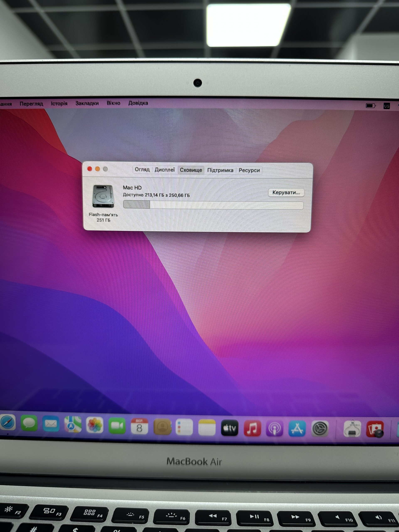Open System Preferences gear icon
The image size is (399, 532).
[x=320, y=429]
